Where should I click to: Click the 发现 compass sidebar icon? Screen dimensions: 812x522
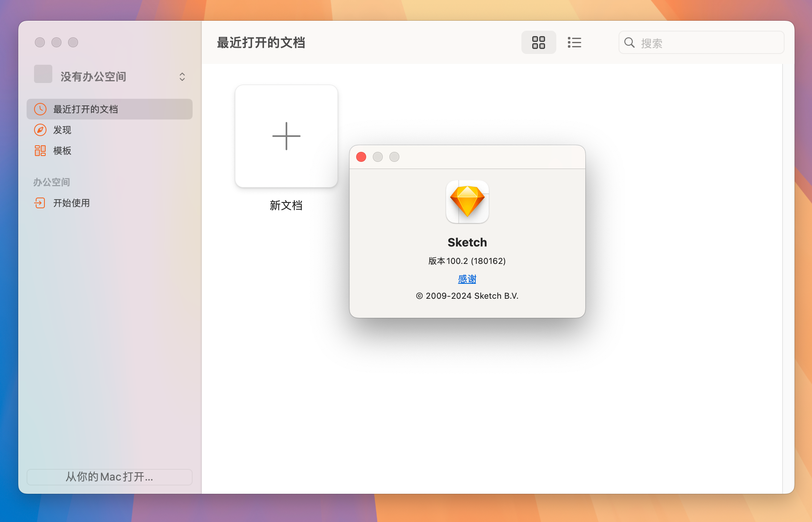tap(40, 129)
